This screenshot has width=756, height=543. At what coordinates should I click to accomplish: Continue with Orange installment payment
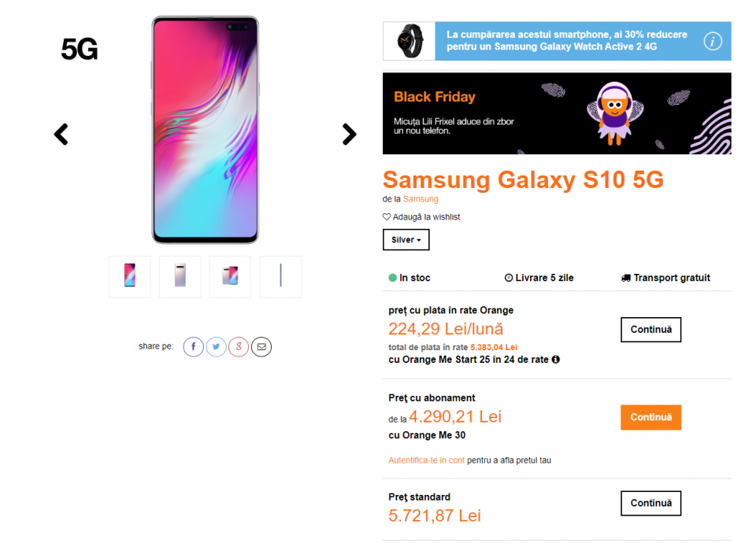tap(650, 330)
